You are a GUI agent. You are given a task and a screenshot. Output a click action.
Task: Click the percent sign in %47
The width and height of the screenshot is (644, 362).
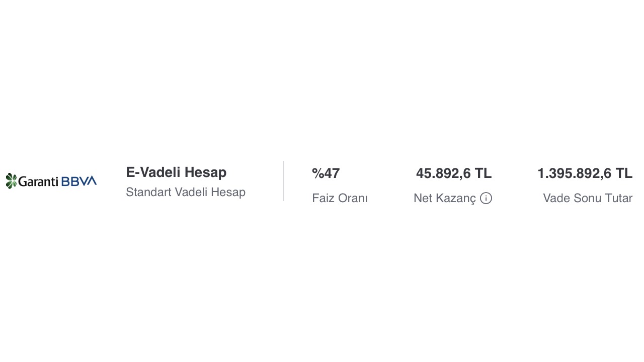tap(317, 173)
